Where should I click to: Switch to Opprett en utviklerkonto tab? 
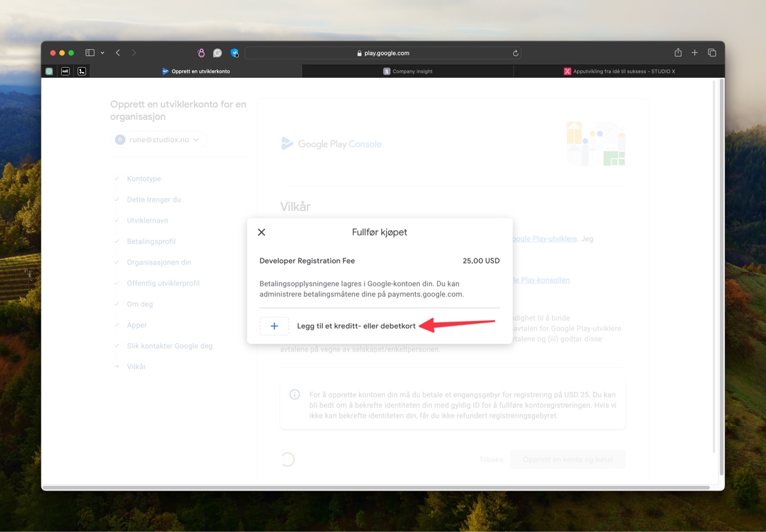click(196, 71)
